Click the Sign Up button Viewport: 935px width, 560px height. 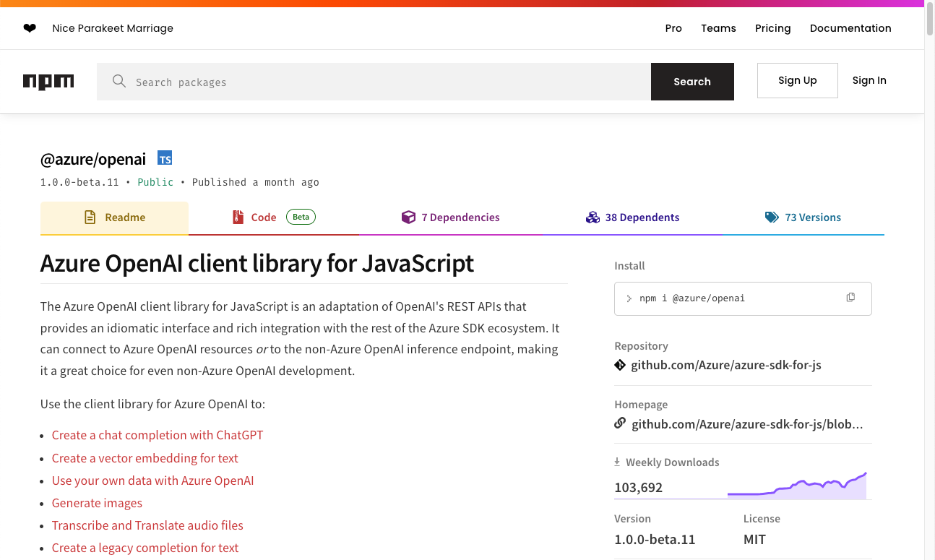tap(797, 80)
